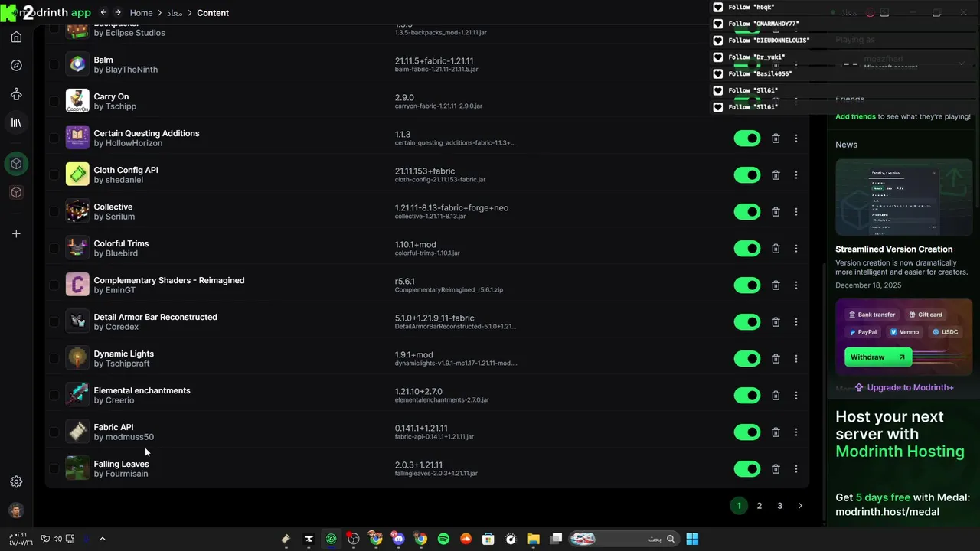
Task: Delete Falling Leaves with trash icon
Action: [776, 468]
